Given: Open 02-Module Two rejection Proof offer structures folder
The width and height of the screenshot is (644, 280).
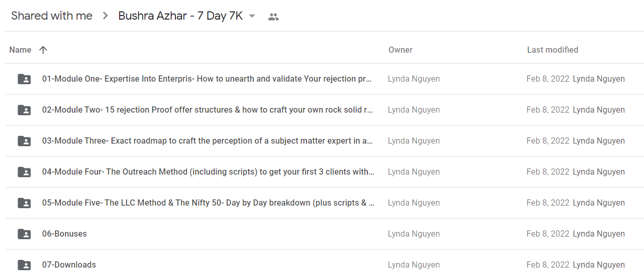Looking at the screenshot, I should click(207, 110).
